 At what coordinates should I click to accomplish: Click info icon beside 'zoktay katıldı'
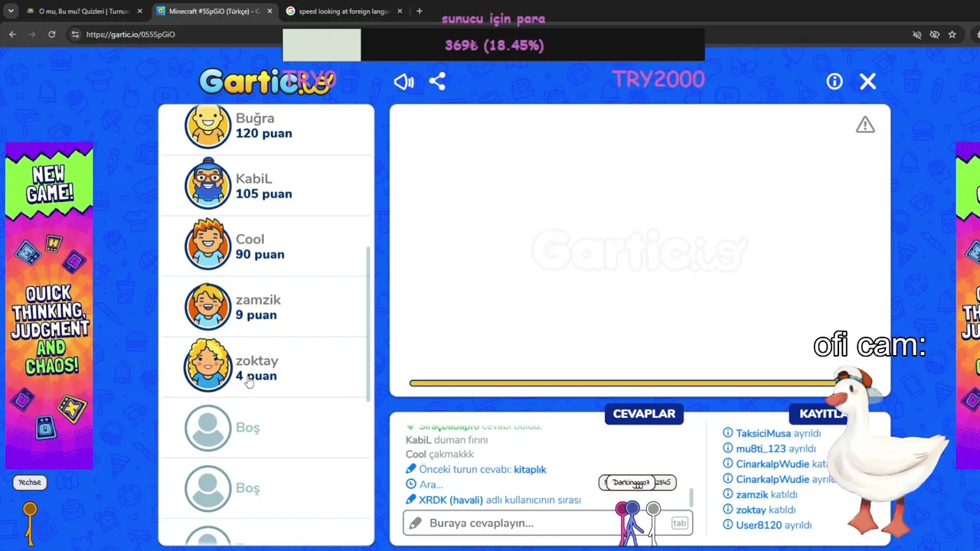pos(728,510)
